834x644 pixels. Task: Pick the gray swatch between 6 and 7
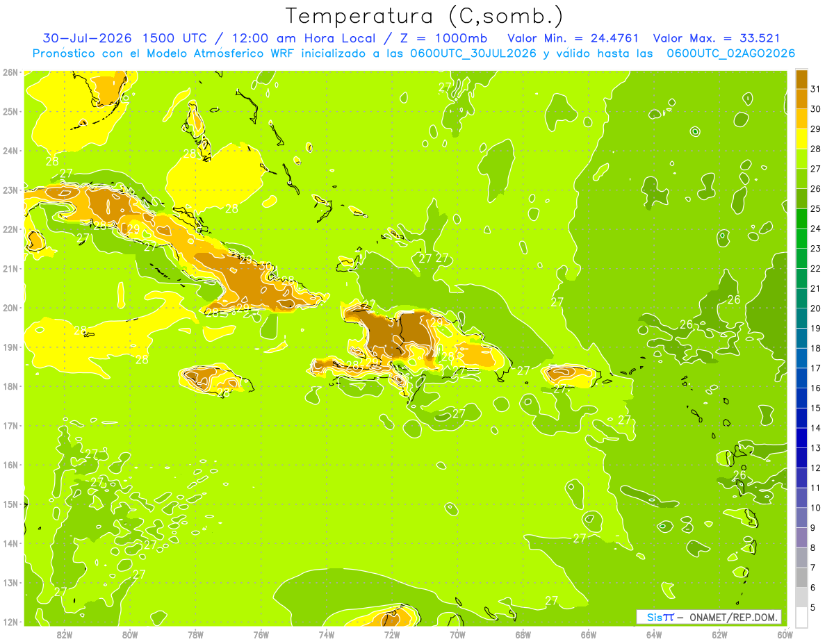pyautogui.click(x=801, y=577)
